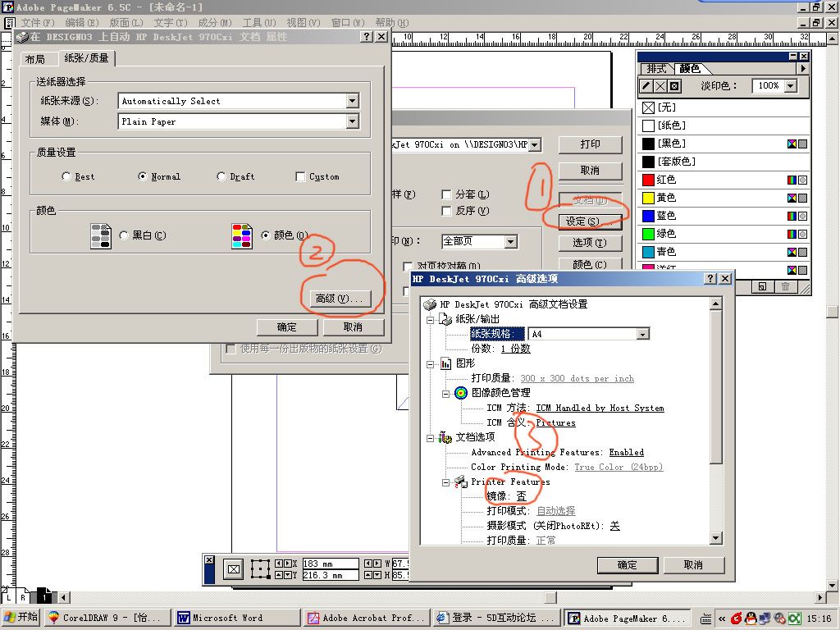
Task: Choose the 颜色 color radio button
Action: pos(266,235)
